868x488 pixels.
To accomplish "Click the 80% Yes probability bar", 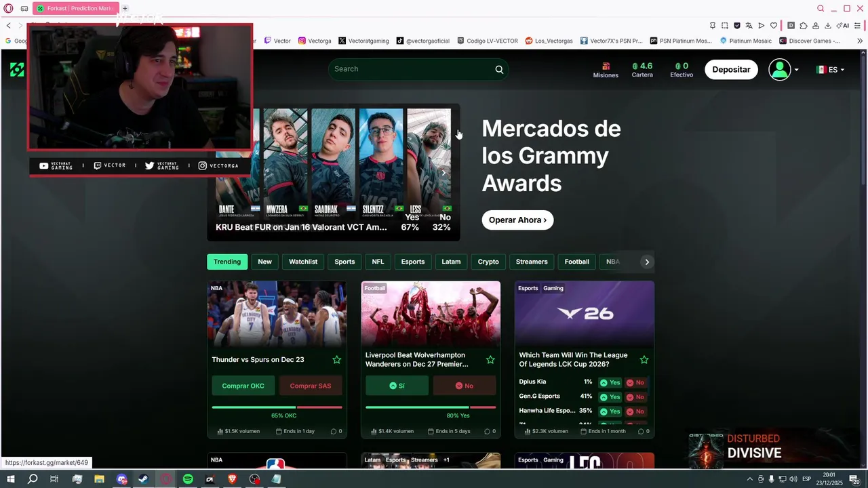I will point(431,407).
